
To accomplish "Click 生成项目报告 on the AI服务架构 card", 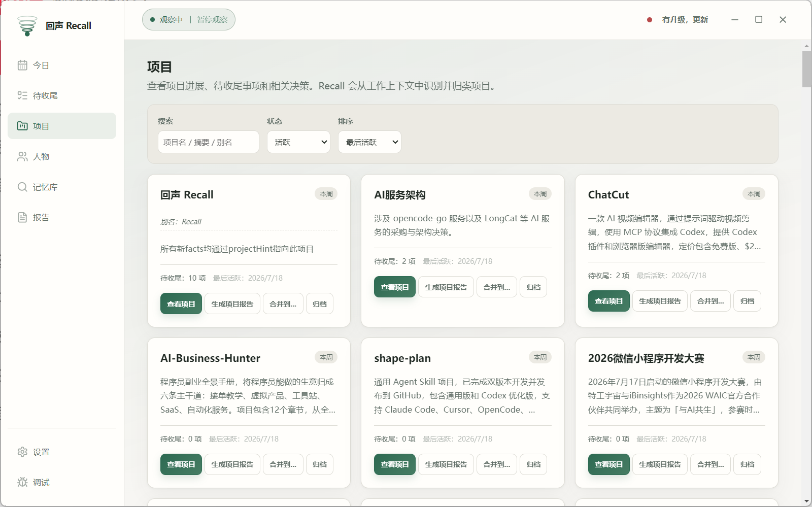I will coord(446,287).
